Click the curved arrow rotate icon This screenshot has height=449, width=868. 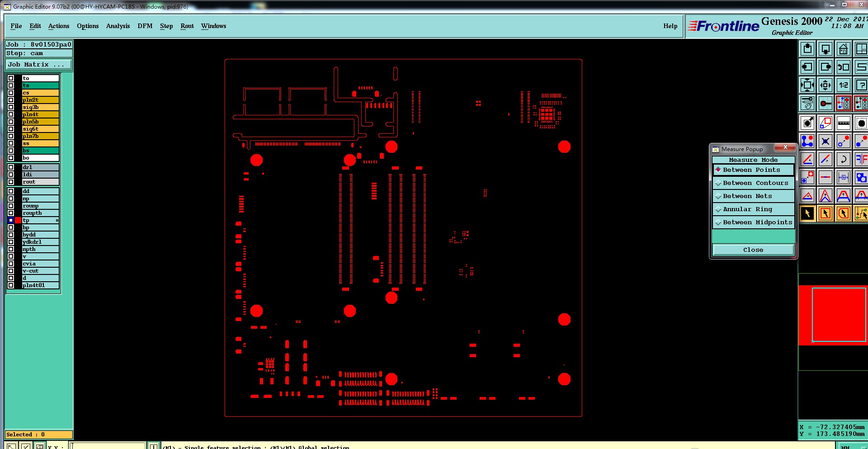point(844,159)
